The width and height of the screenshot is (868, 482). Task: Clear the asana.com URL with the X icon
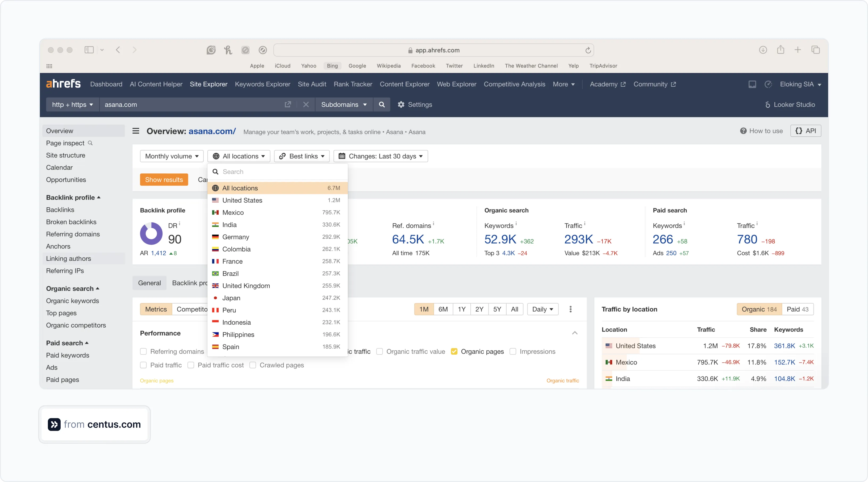click(x=306, y=104)
